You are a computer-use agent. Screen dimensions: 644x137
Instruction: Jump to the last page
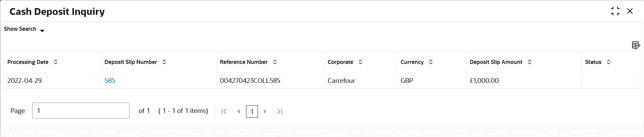280,111
